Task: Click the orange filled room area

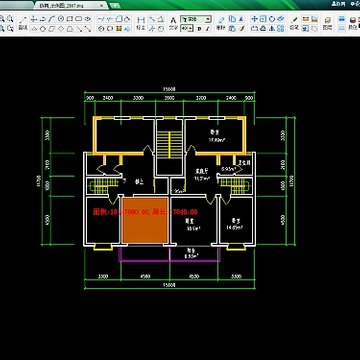Action: [145, 220]
